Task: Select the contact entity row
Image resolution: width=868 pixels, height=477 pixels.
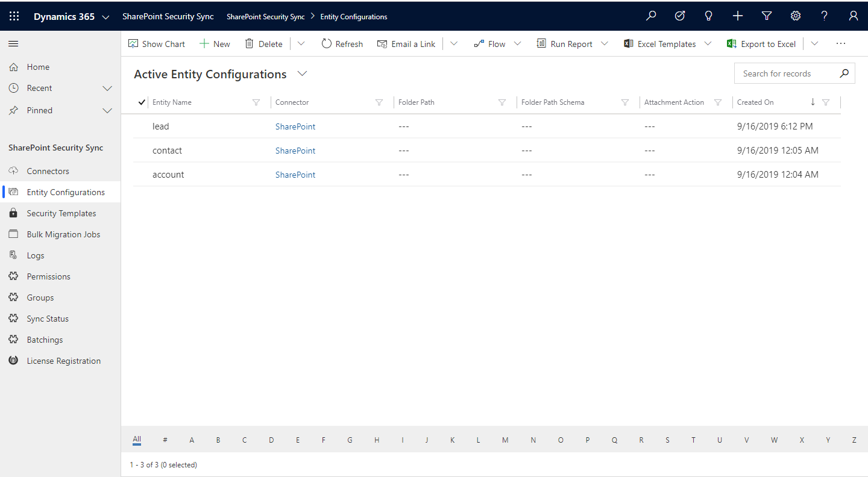Action: 487,151
